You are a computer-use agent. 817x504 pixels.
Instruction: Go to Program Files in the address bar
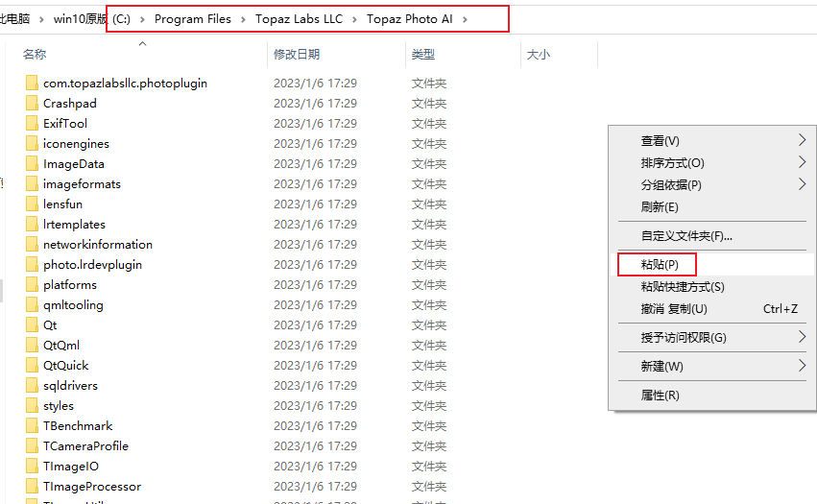tap(193, 19)
